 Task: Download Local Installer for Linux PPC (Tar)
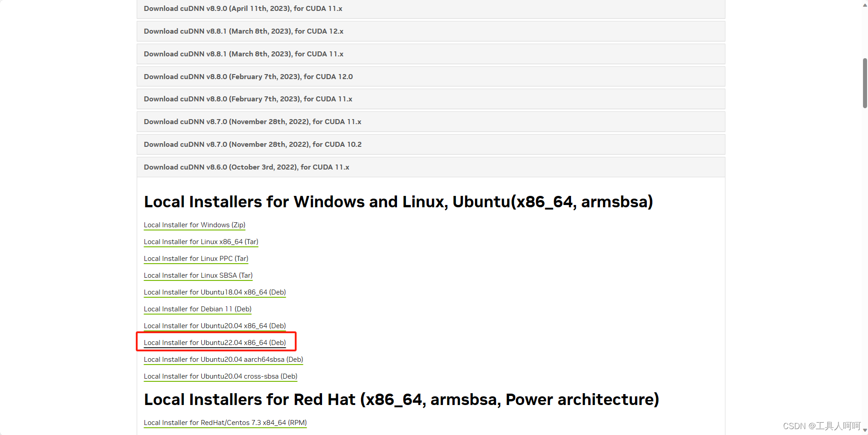(x=196, y=259)
